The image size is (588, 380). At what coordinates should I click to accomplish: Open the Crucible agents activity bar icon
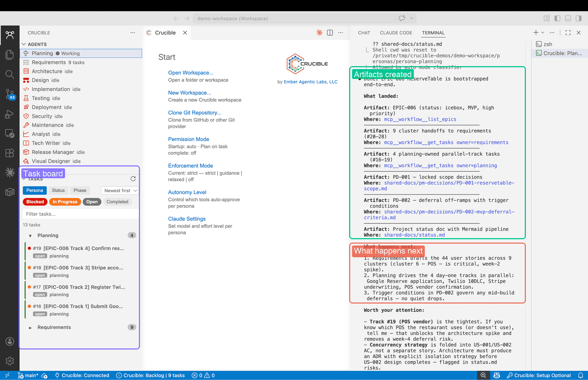[x=10, y=35]
